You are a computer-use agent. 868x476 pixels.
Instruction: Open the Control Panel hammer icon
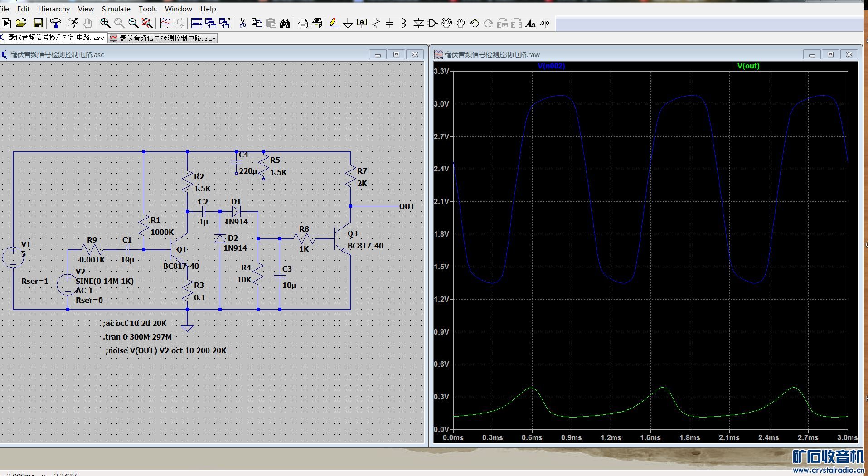[55, 23]
